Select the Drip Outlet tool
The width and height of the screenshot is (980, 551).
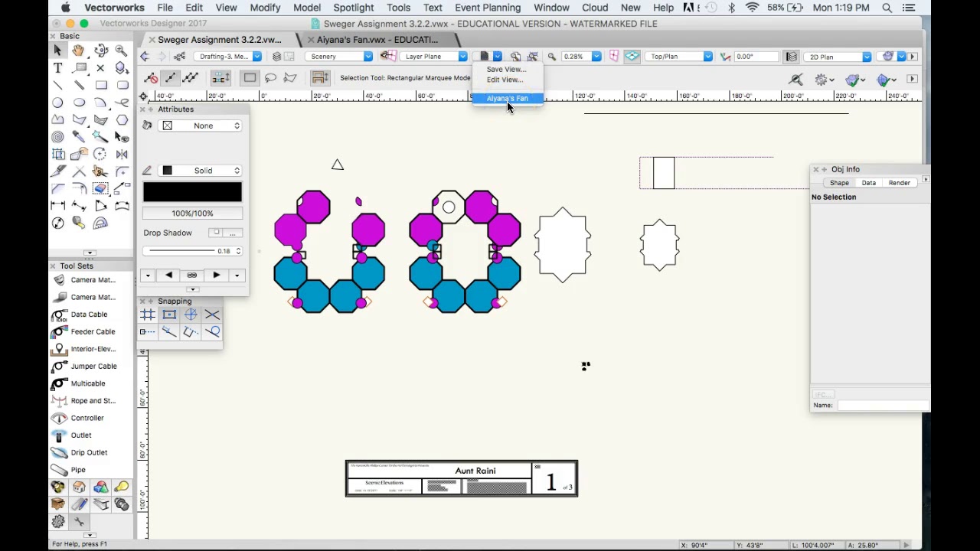tap(89, 452)
